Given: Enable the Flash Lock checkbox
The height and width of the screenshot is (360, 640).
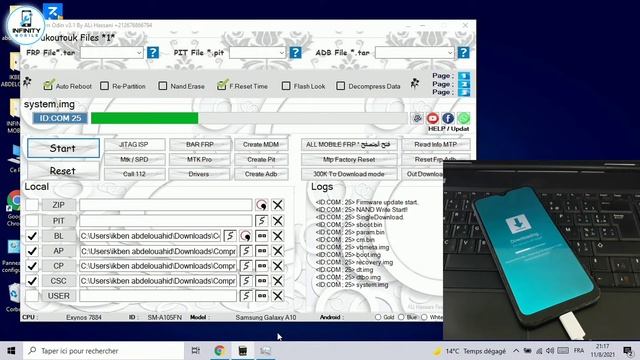Looking at the screenshot, I should click(286, 86).
